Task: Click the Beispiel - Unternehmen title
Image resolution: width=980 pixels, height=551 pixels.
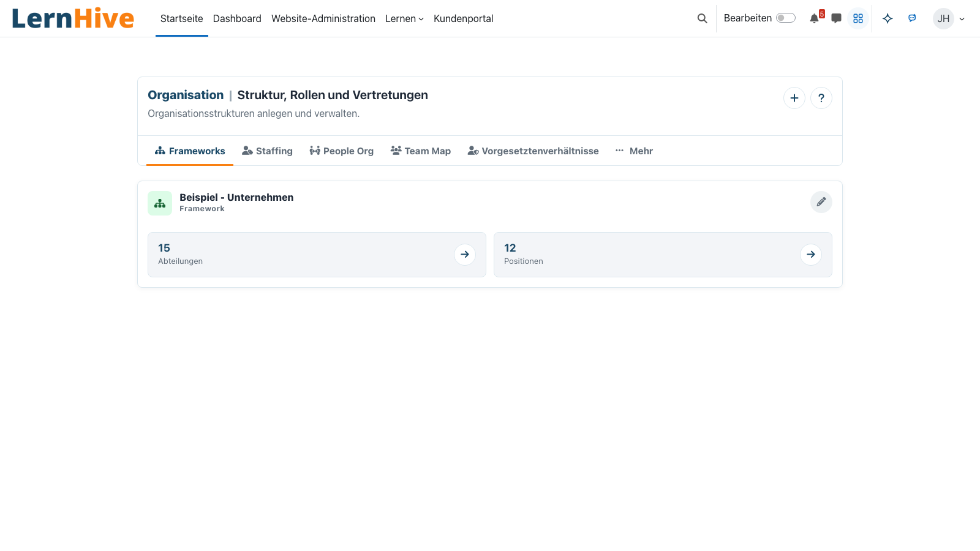Action: coord(236,197)
